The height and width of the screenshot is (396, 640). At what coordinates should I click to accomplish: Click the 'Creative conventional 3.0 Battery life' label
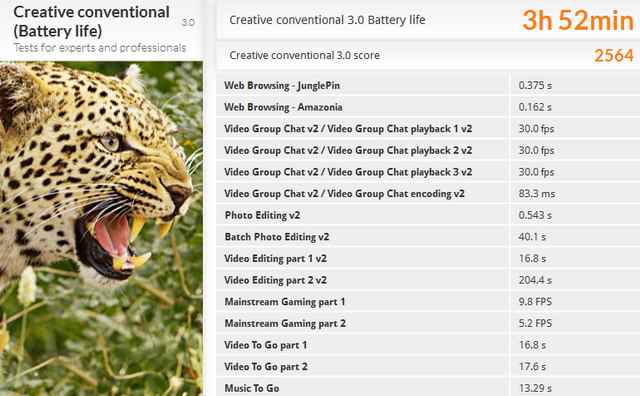click(327, 20)
